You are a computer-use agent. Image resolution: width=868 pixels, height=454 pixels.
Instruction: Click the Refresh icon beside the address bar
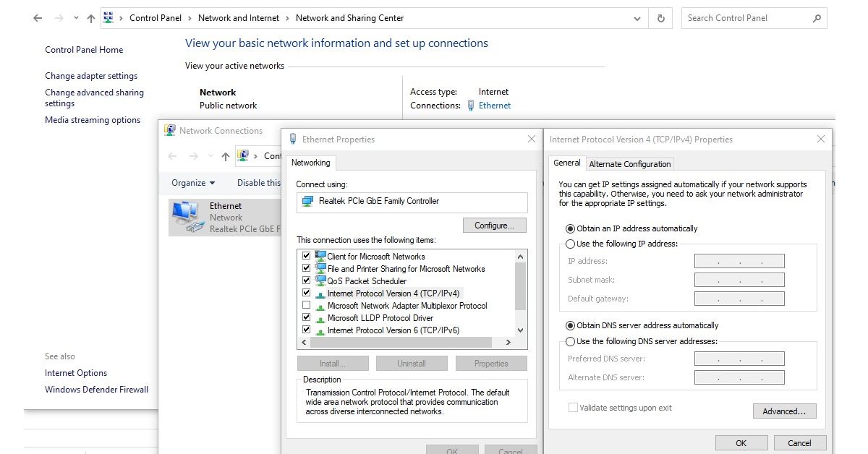660,18
